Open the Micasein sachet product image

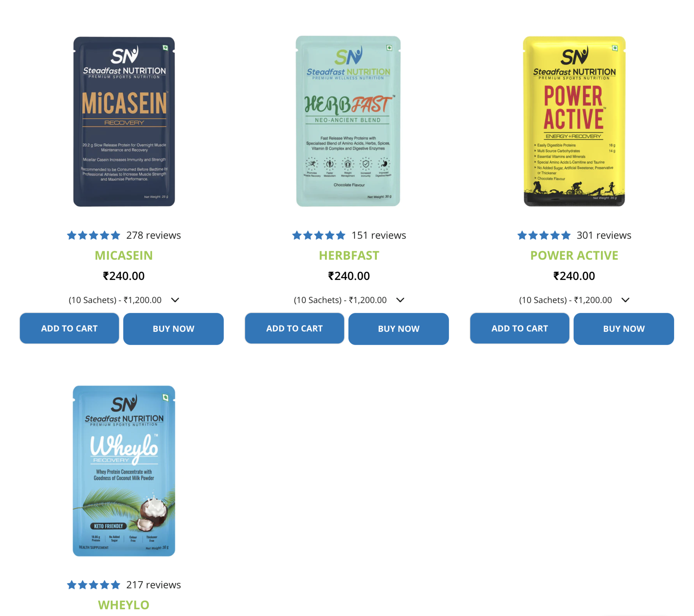(124, 121)
